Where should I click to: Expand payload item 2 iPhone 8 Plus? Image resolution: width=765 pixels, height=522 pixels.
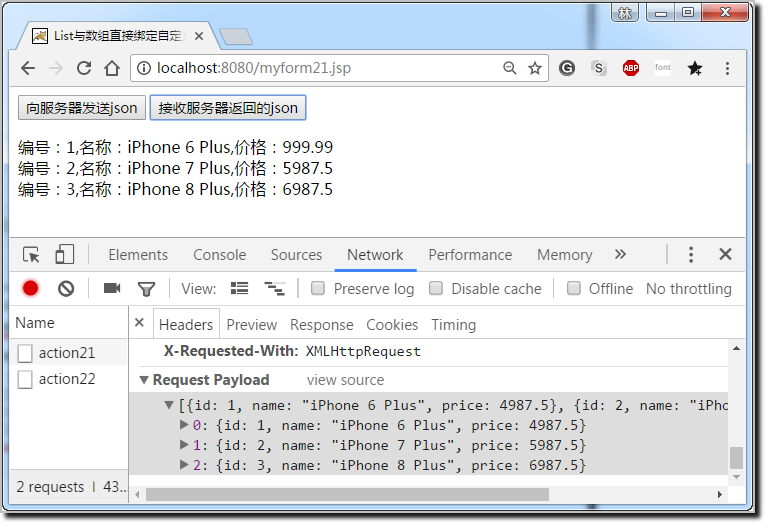pyautogui.click(x=184, y=464)
